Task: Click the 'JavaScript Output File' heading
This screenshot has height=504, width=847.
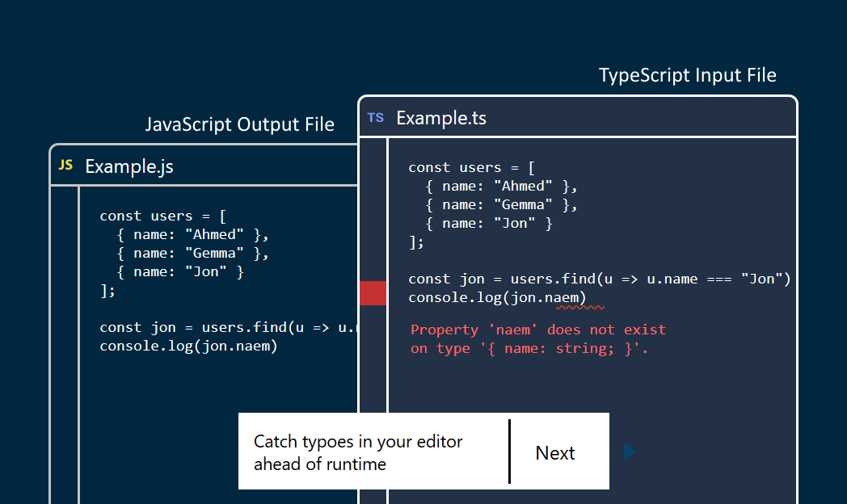Action: (x=239, y=124)
